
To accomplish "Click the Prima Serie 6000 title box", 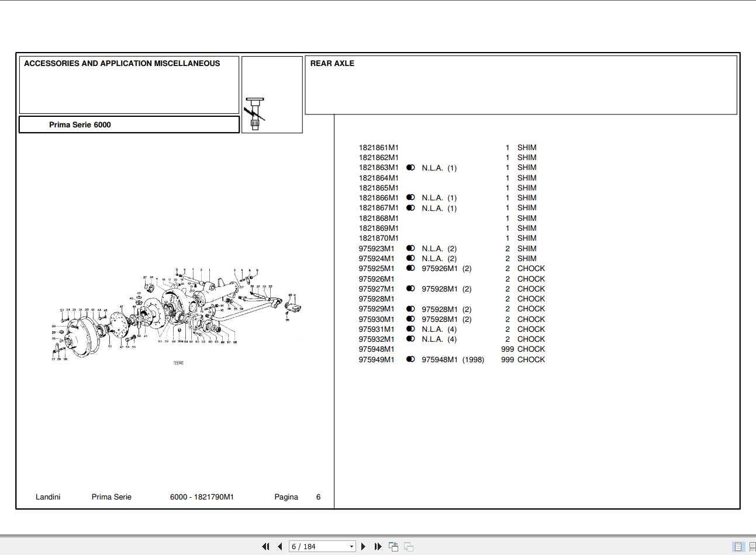I will pos(129,124).
